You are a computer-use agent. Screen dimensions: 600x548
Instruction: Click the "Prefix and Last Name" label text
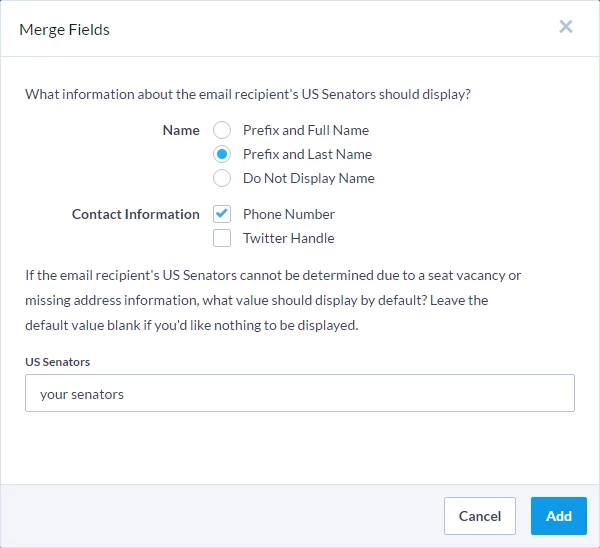coord(307,154)
